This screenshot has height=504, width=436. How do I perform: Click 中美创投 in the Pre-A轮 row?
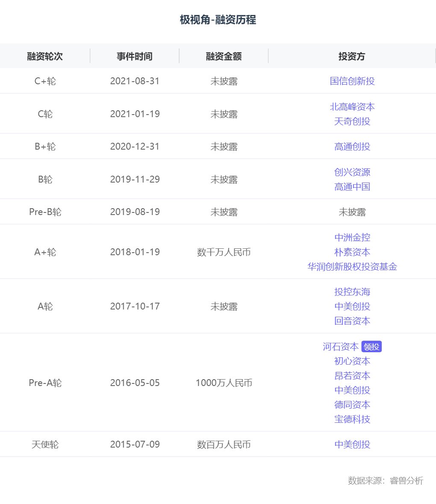[x=352, y=390]
